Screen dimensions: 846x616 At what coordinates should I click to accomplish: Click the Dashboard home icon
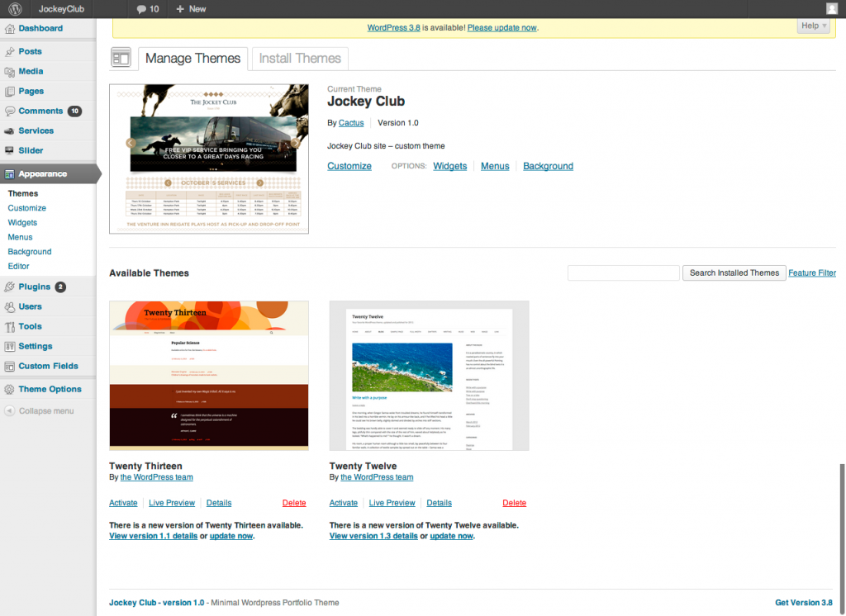(10, 29)
